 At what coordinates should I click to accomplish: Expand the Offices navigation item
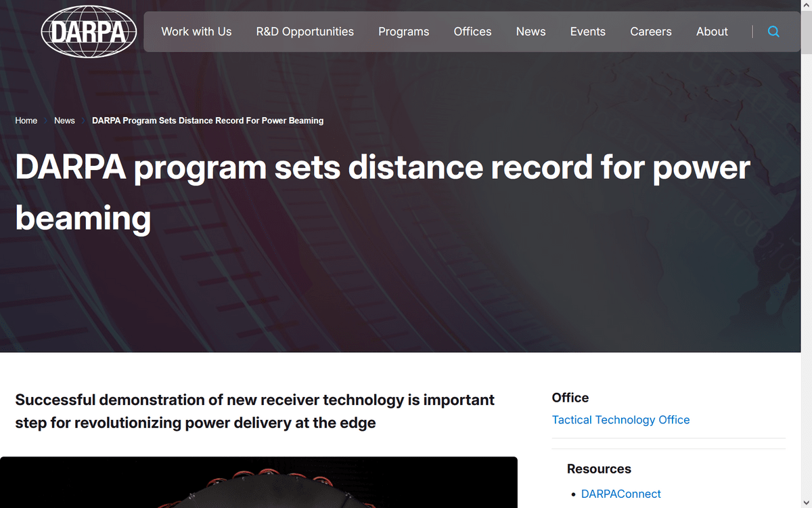pos(472,32)
